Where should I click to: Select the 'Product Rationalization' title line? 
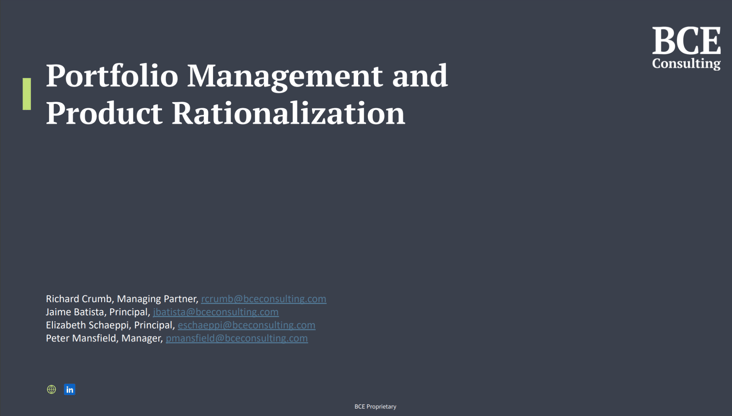tap(225, 113)
